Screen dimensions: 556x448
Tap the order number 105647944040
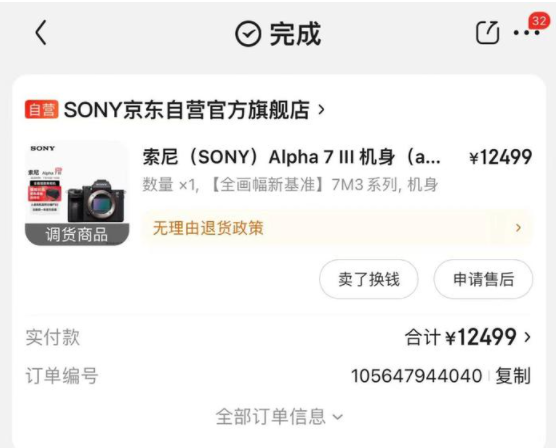(417, 376)
